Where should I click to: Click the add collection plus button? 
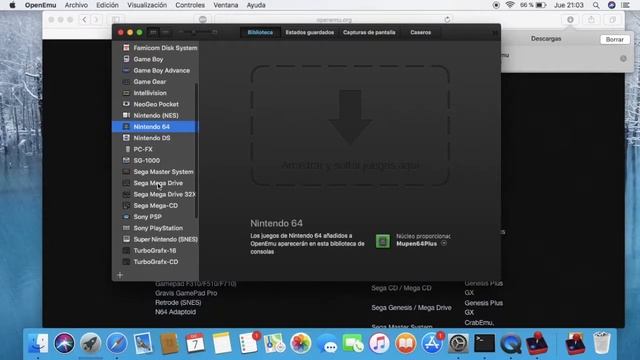(120, 275)
